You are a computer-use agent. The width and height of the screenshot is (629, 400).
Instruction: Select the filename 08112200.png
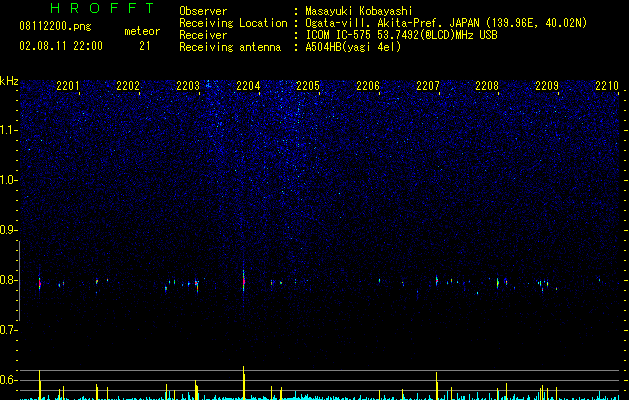point(55,27)
